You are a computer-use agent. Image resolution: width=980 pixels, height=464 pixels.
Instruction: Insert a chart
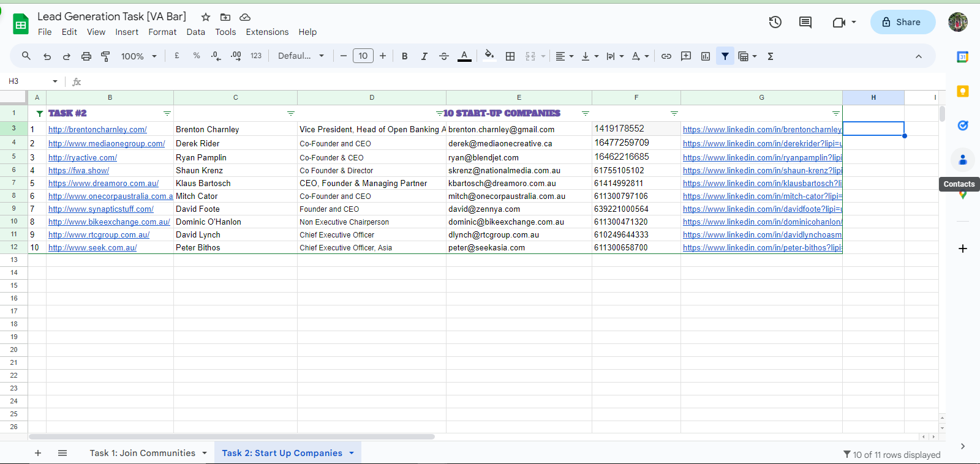(706, 56)
